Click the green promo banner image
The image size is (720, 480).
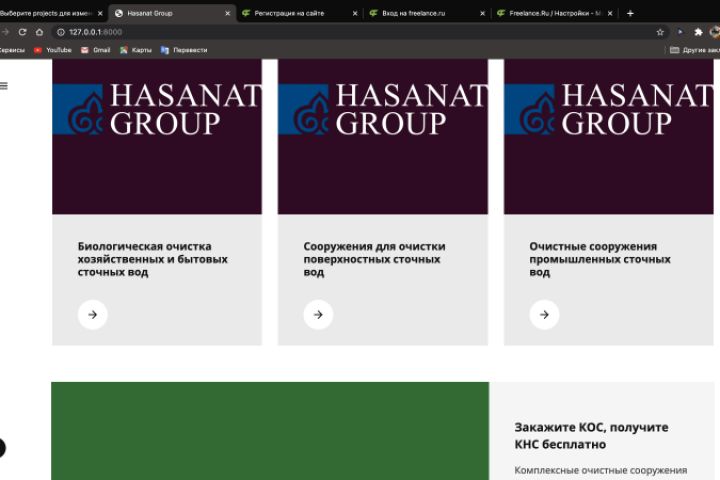click(270, 431)
